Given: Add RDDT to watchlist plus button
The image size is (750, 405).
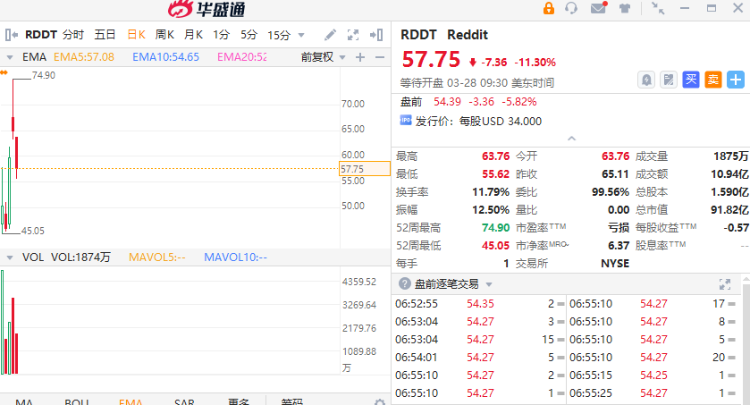Looking at the screenshot, I should pos(736,79).
